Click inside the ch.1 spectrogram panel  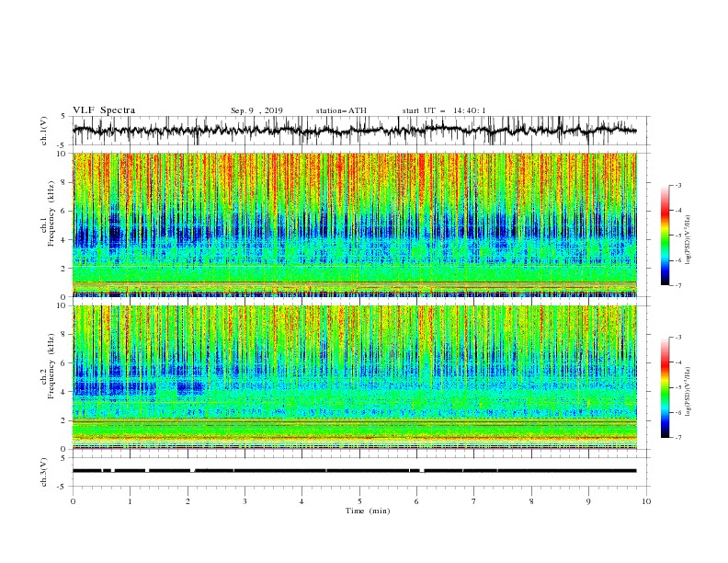pyautogui.click(x=354, y=224)
